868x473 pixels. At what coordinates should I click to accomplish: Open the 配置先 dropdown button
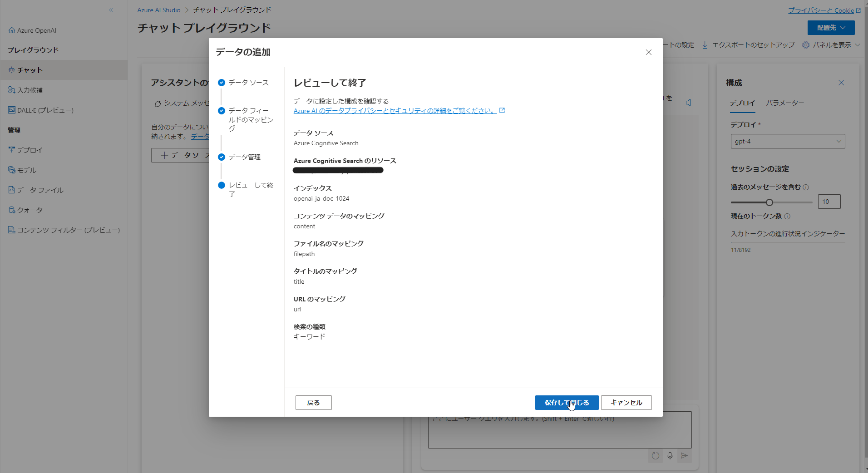pos(831,28)
